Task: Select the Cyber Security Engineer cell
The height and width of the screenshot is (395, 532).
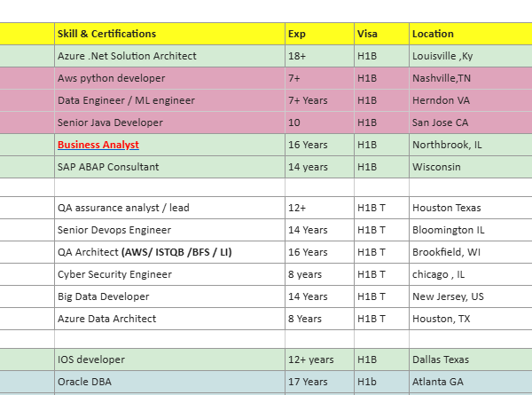Action: pos(169,274)
